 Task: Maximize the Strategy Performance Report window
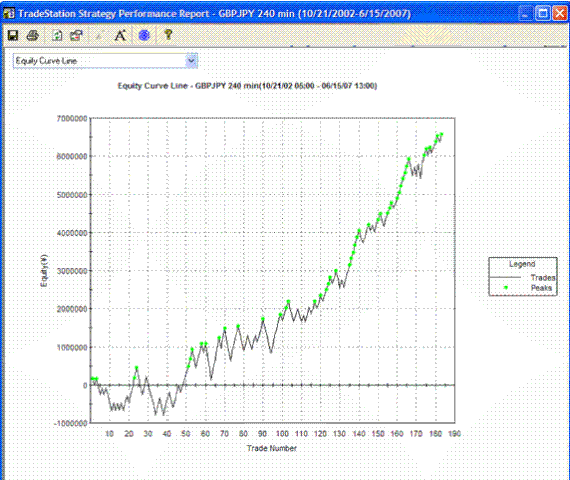[x=543, y=13]
